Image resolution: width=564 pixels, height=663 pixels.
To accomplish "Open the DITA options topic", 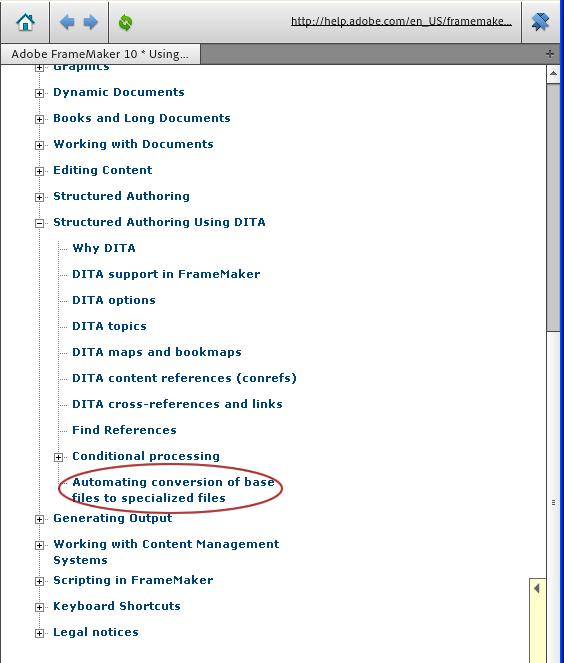I will pos(114,300).
